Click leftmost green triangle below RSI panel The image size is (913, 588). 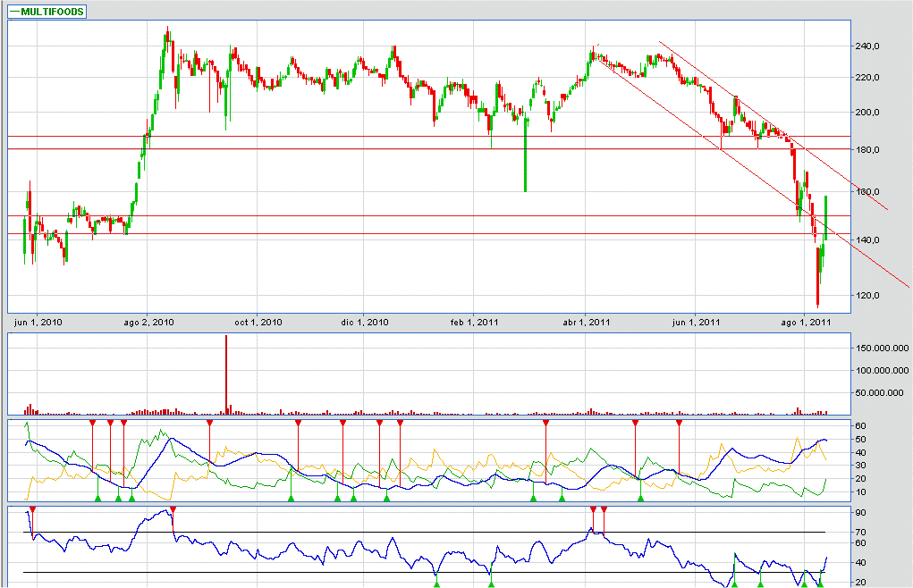pyautogui.click(x=437, y=584)
